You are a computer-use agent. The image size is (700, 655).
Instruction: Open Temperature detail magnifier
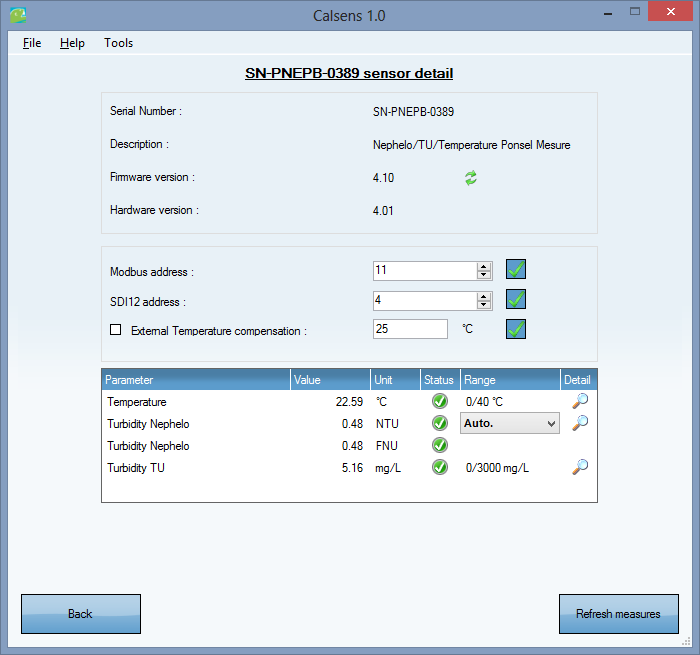580,401
